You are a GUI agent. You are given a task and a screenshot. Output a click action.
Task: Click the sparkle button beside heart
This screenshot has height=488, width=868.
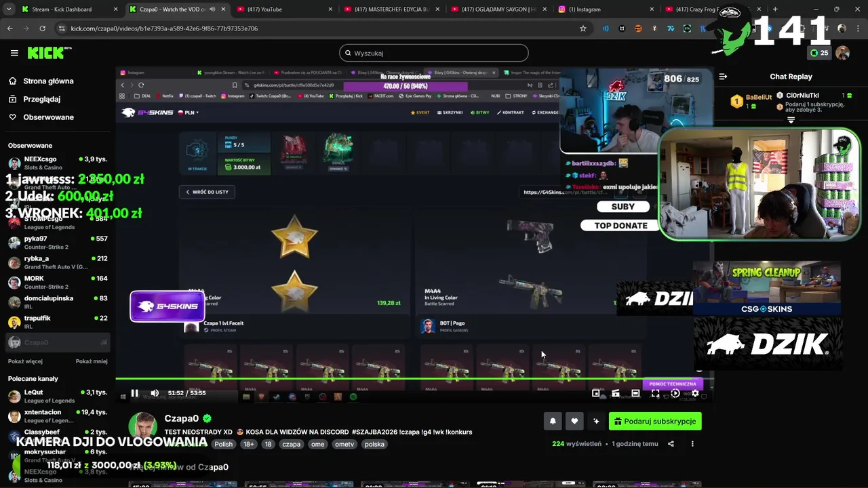596,422
